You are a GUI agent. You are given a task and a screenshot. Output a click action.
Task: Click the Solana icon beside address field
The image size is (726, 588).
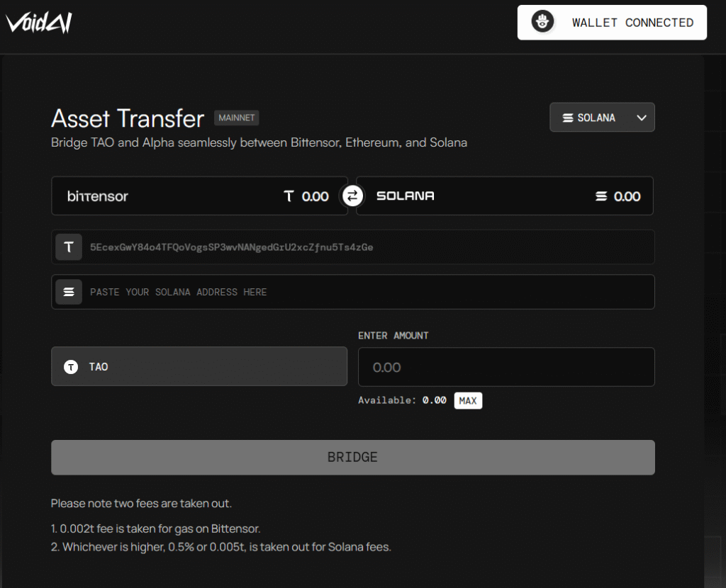point(69,292)
